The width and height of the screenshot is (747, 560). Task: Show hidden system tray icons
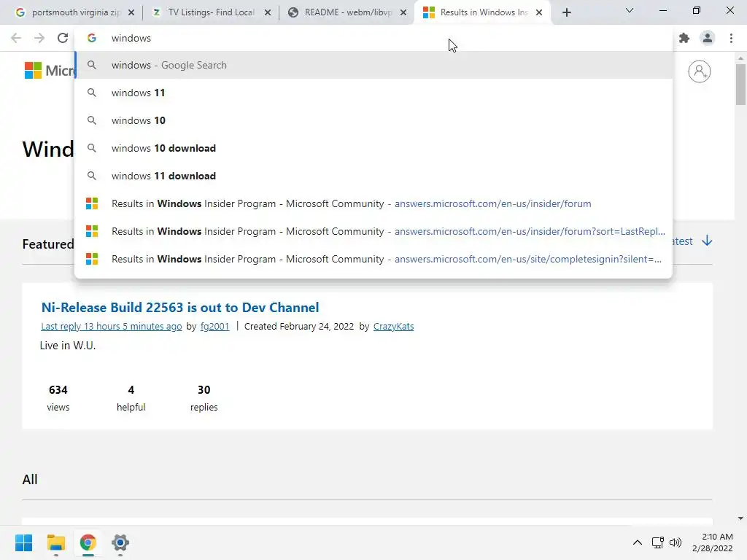[638, 542]
